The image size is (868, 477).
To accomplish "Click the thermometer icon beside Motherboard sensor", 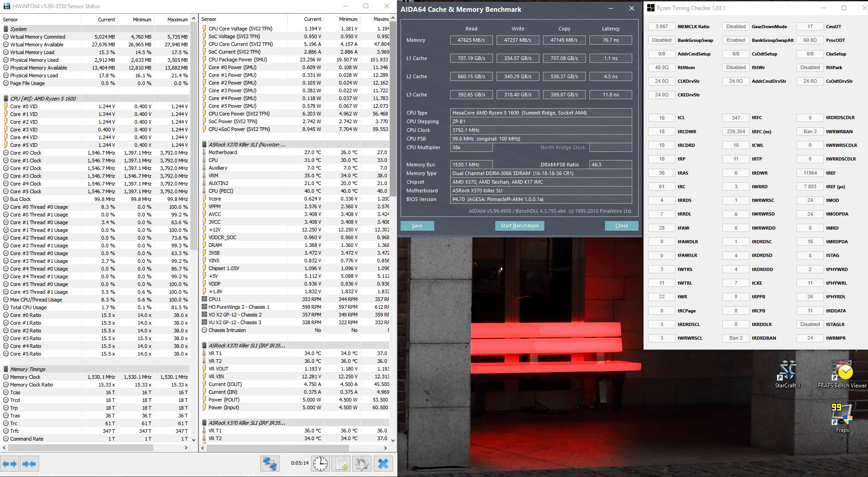I will pos(204,152).
